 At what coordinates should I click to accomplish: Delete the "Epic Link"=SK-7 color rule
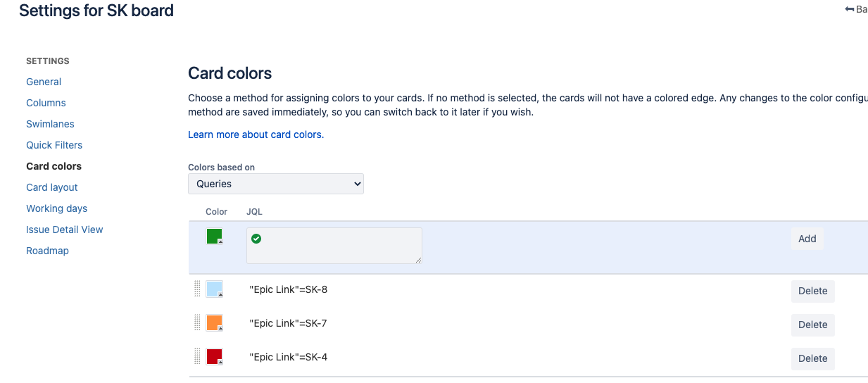click(x=812, y=325)
